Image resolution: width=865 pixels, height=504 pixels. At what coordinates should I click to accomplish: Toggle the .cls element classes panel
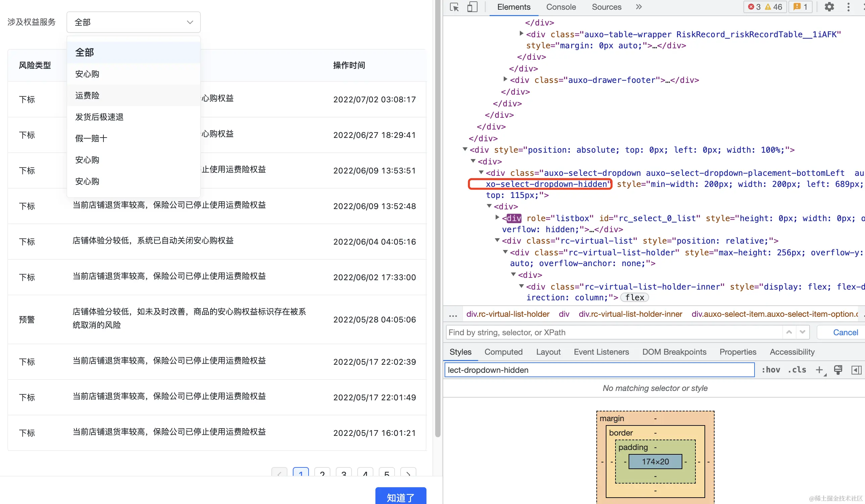click(x=797, y=370)
